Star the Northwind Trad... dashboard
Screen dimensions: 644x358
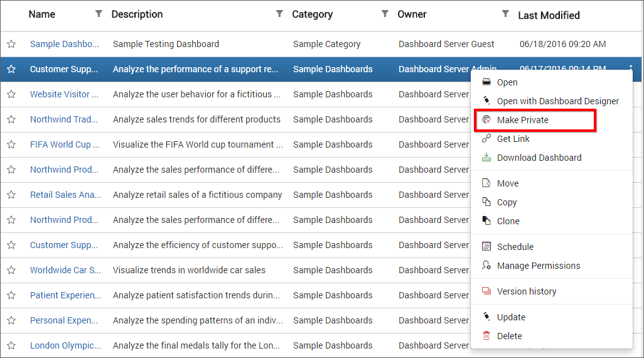tap(11, 119)
